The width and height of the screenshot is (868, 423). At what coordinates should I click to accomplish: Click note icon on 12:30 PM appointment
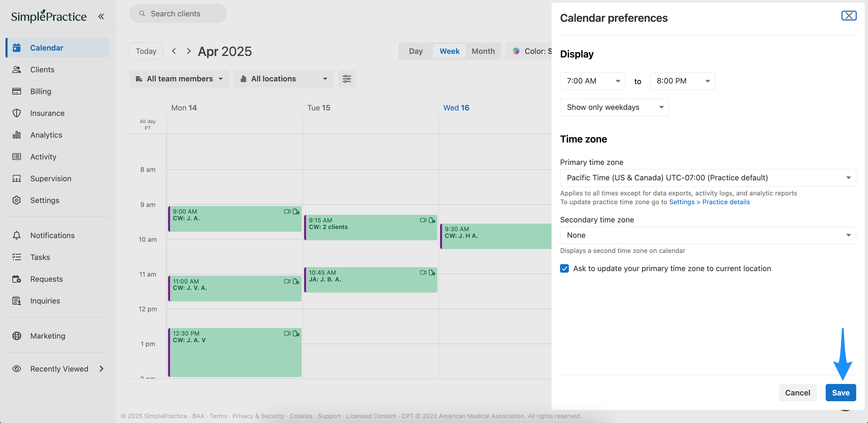click(296, 333)
